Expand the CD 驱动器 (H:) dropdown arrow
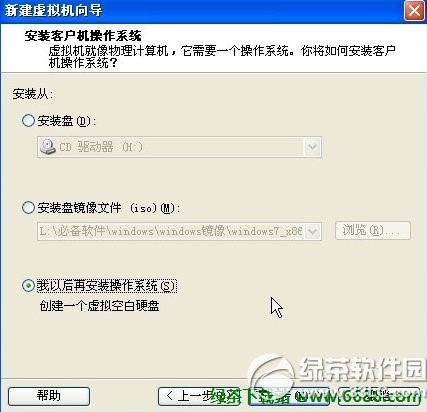Viewport: 427px width, 412px height. (312, 147)
